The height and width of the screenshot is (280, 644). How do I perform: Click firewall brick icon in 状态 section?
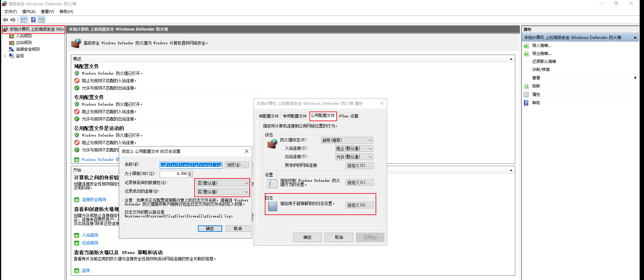click(272, 143)
